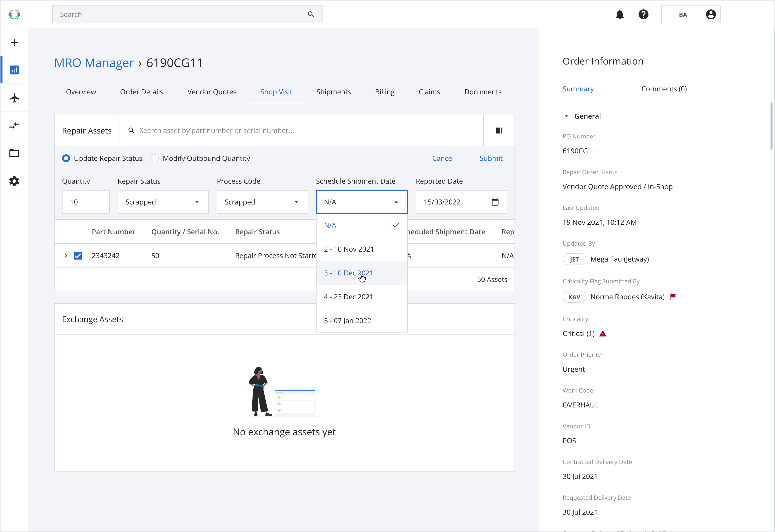
Task: Click the red warning triangle beside Critical (1)
Action: [603, 333]
